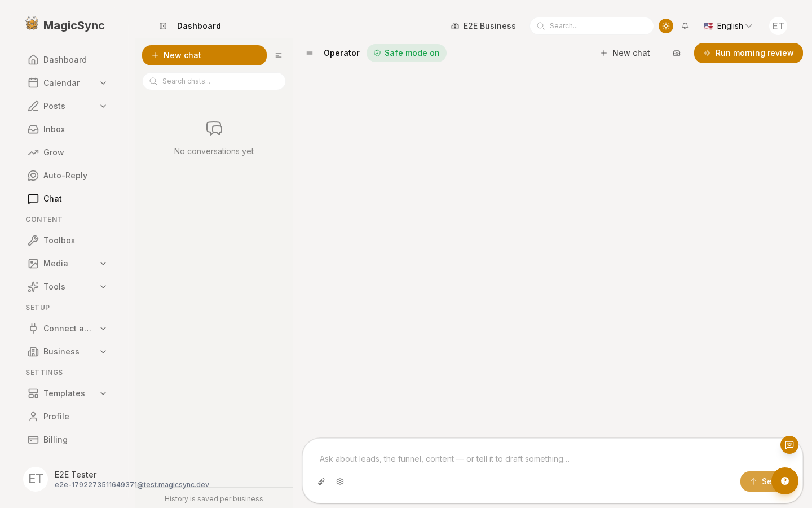Click New chat in Operator header
812x508 pixels.
click(x=625, y=53)
